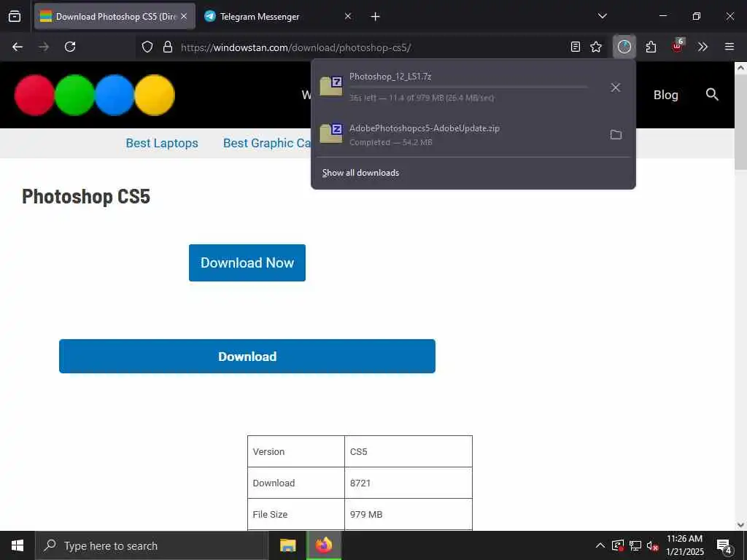This screenshot has width=747, height=560.
Task: Open the Blog menu link
Action: point(665,95)
